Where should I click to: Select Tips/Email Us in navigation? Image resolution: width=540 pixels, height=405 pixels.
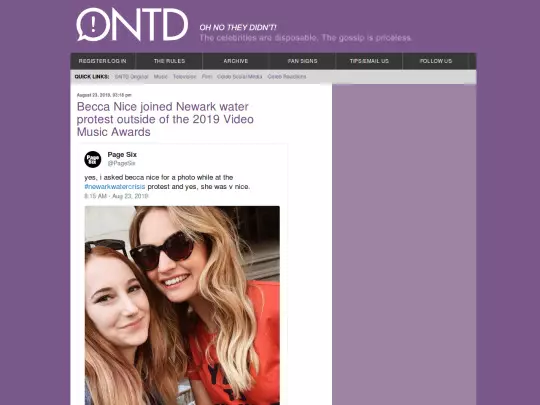[x=369, y=61]
